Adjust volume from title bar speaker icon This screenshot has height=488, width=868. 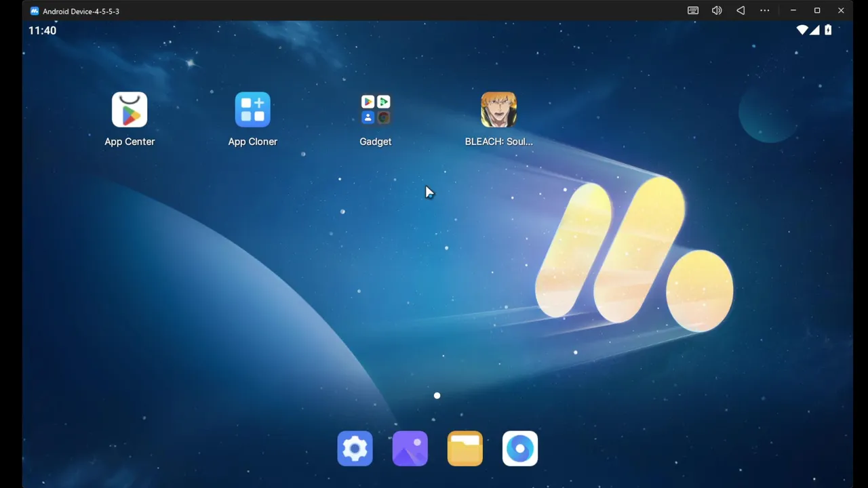coord(717,11)
